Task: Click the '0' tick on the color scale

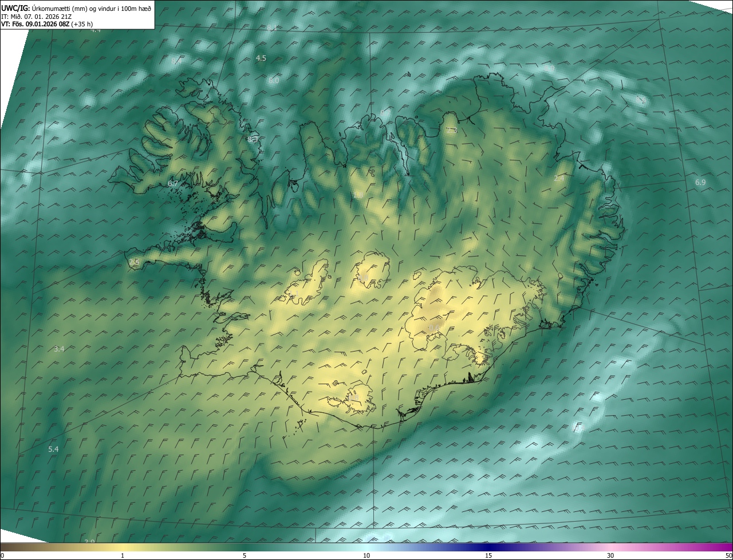Action: tap(2, 556)
